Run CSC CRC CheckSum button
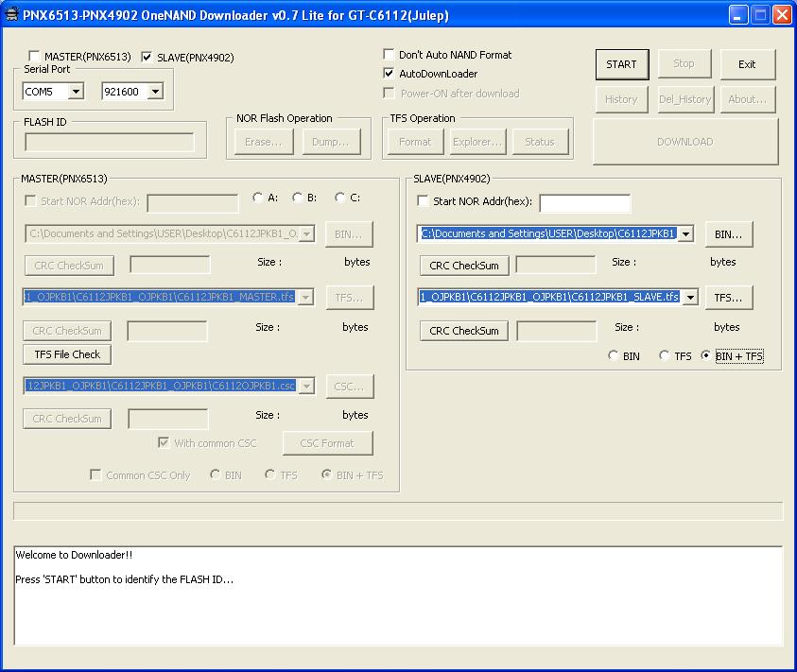Image resolution: width=797 pixels, height=672 pixels. coord(67,419)
